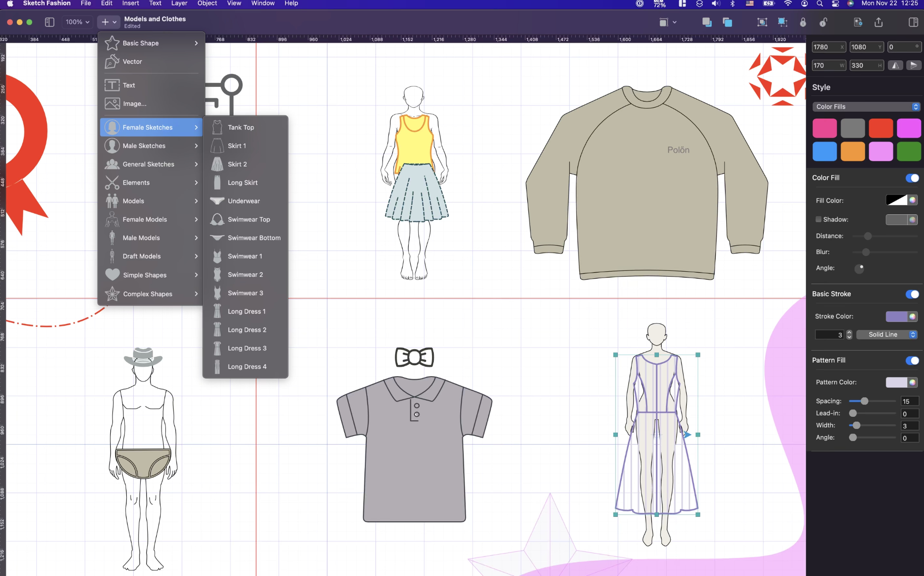924x576 pixels.
Task: Enable the Shadow checkbox
Action: (819, 219)
